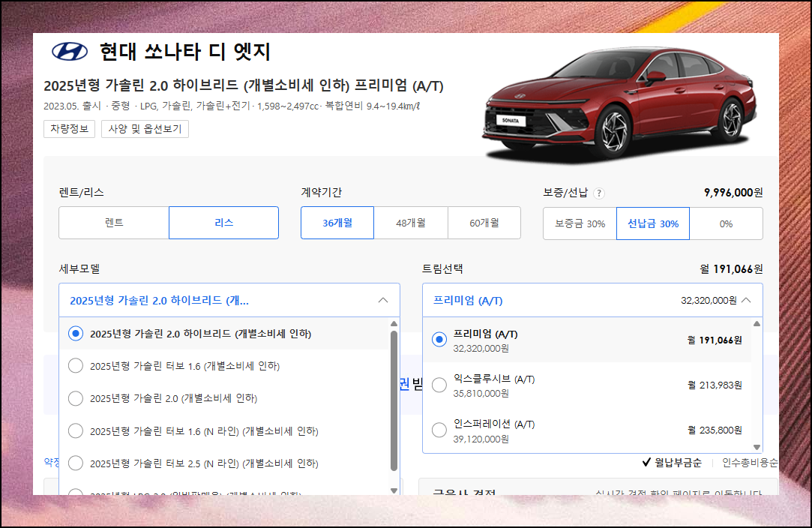Screen dimensions: 812x528
Task: Select 2025년형 가솔린 2.0 (개별소비세 인하) radio
Action: [x=76, y=398]
